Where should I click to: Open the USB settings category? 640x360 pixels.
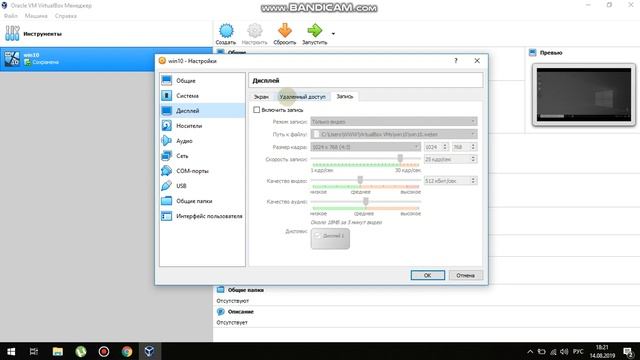coord(202,186)
